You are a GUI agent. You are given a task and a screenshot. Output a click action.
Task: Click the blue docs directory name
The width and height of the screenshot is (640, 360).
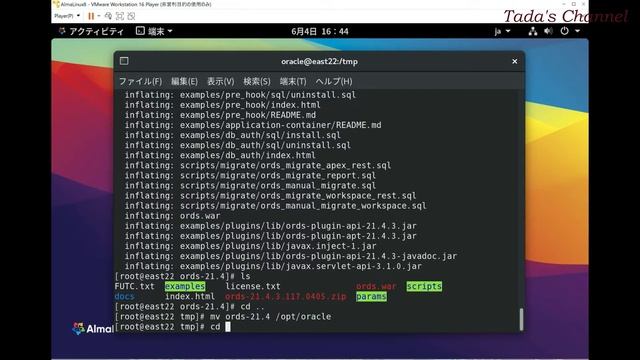(x=124, y=296)
